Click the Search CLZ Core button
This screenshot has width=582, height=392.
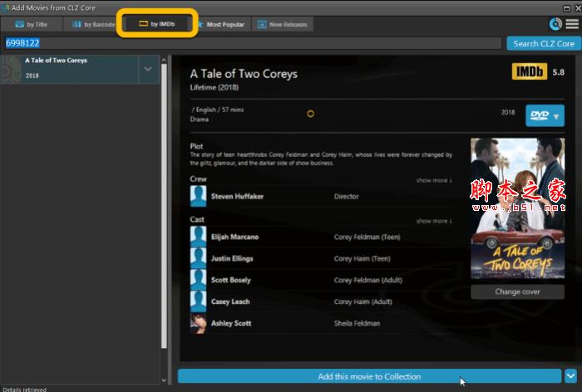pos(543,43)
